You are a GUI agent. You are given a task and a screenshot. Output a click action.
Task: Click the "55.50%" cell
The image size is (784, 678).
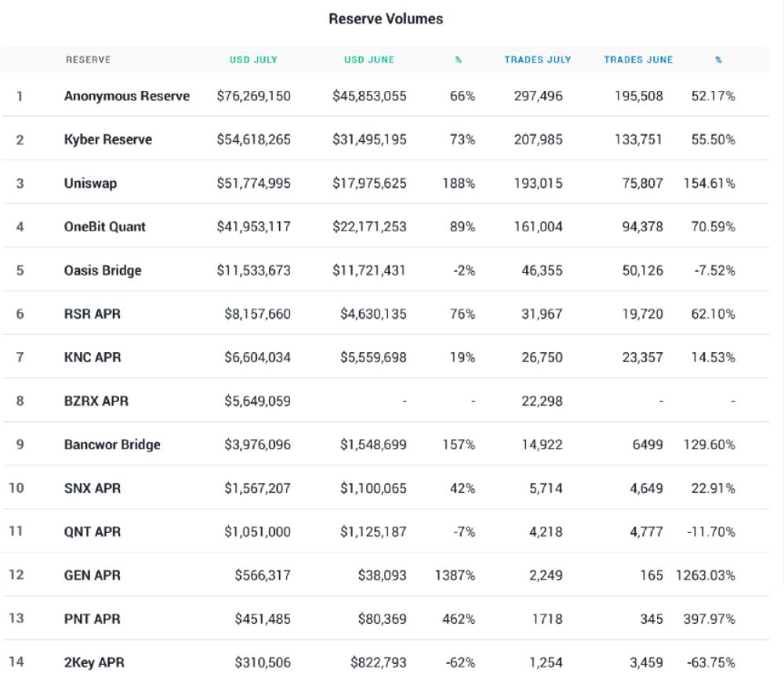713,140
